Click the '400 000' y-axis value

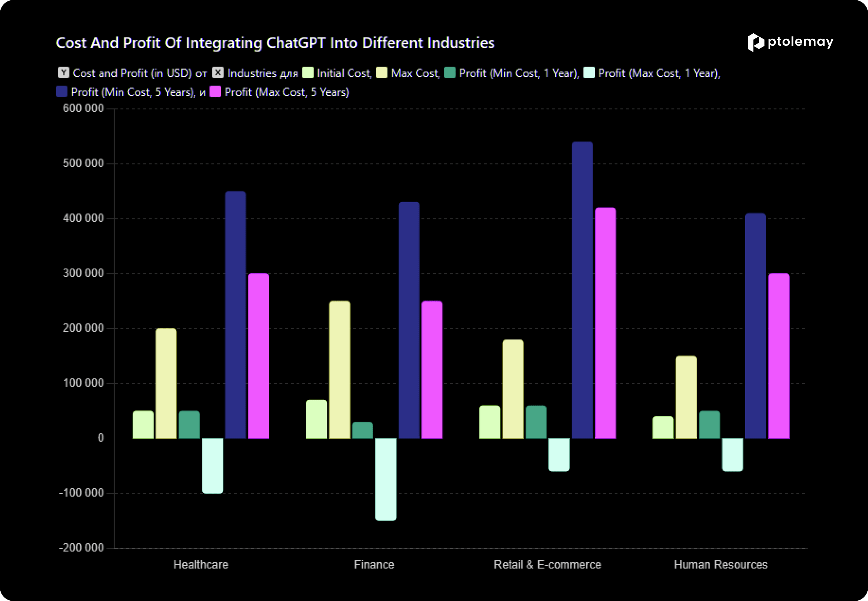[x=83, y=218]
